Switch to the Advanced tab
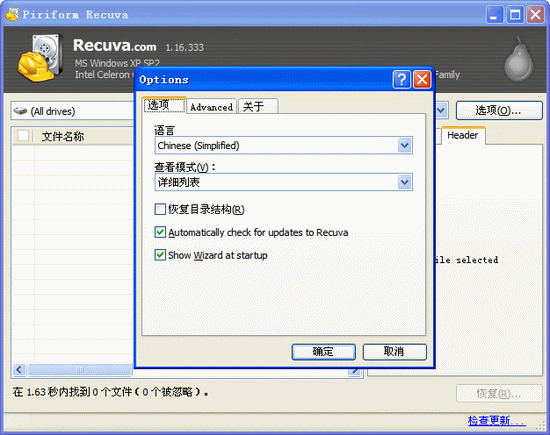 tap(212, 107)
